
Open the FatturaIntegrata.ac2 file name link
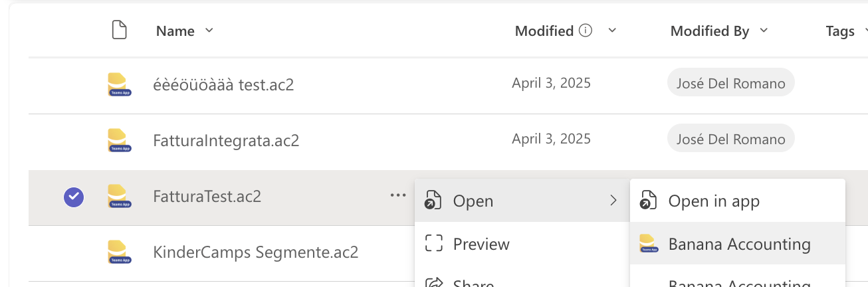(226, 141)
